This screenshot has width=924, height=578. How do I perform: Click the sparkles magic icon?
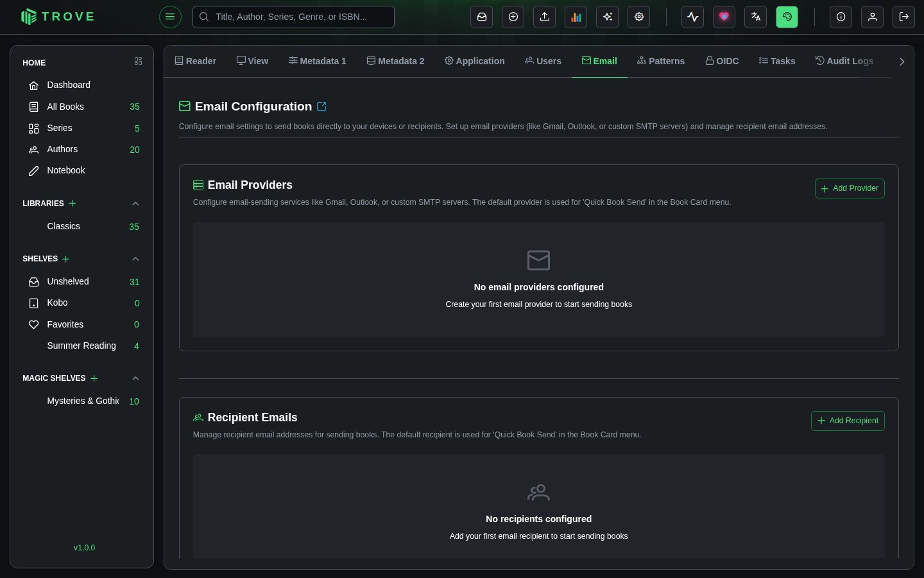tap(608, 17)
